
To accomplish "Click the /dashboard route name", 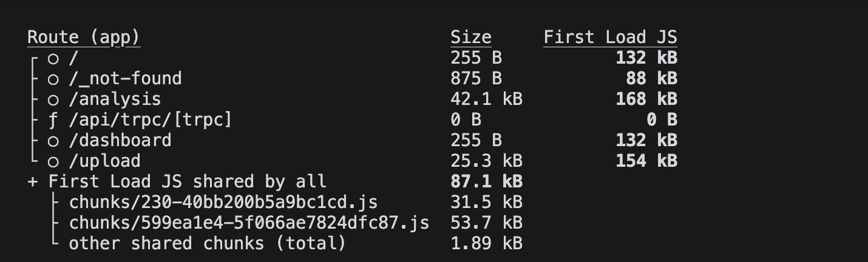I will pyautogui.click(x=120, y=140).
